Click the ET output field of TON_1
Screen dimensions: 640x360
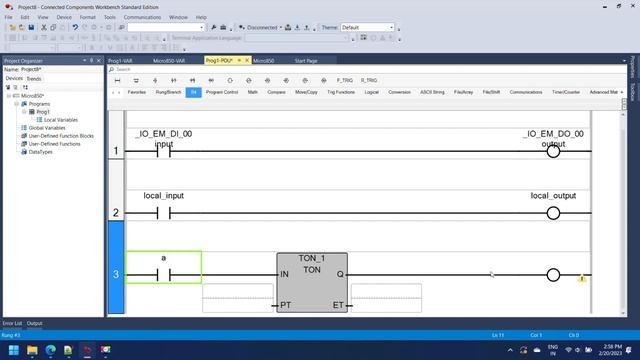(x=387, y=305)
